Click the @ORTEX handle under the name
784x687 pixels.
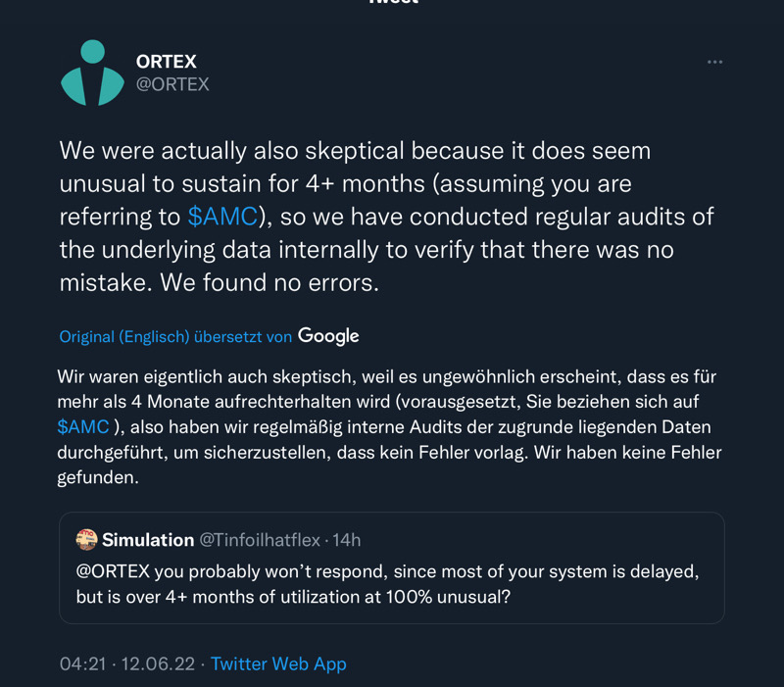point(172,84)
